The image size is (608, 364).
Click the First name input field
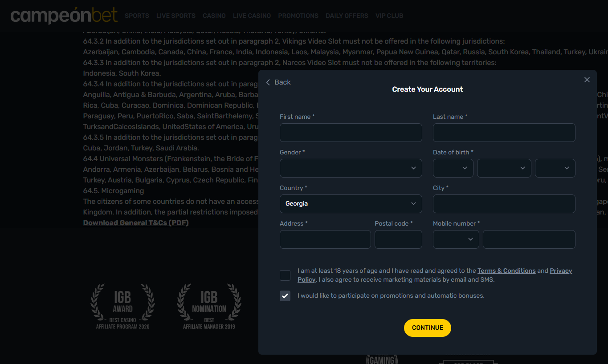click(351, 133)
